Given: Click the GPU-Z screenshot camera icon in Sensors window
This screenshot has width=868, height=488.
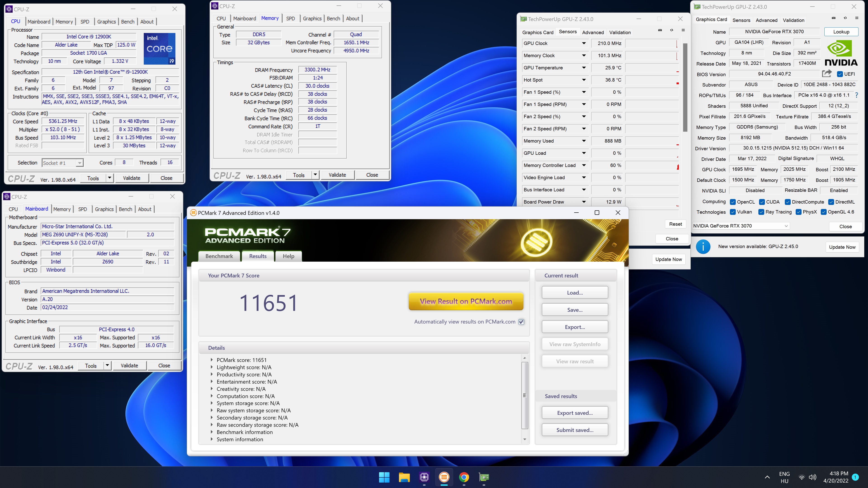Looking at the screenshot, I should click(x=660, y=30).
